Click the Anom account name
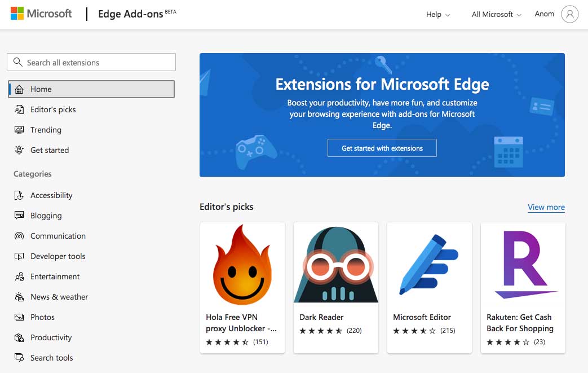 click(x=544, y=14)
